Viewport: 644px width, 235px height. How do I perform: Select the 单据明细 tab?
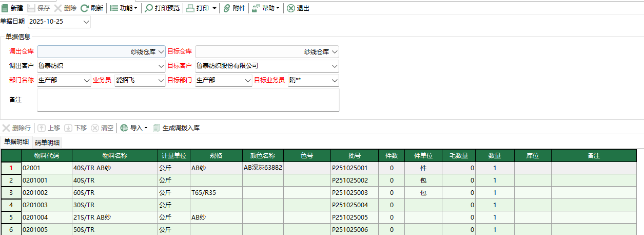pyautogui.click(x=16, y=142)
